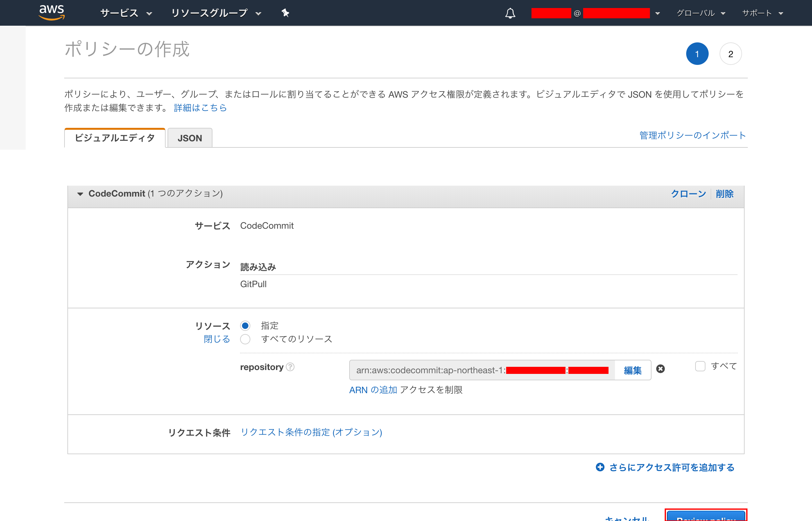The width and height of the screenshot is (812, 521).
Task: Open the サポート dropdown
Action: click(x=763, y=13)
